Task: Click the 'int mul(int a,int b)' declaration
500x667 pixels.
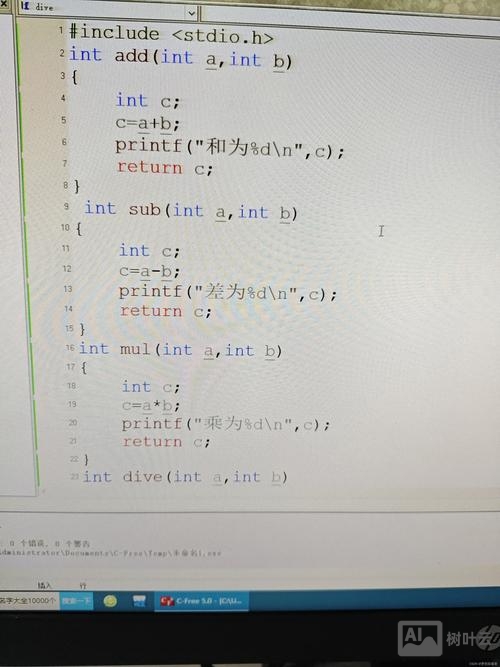Action: 181,350
